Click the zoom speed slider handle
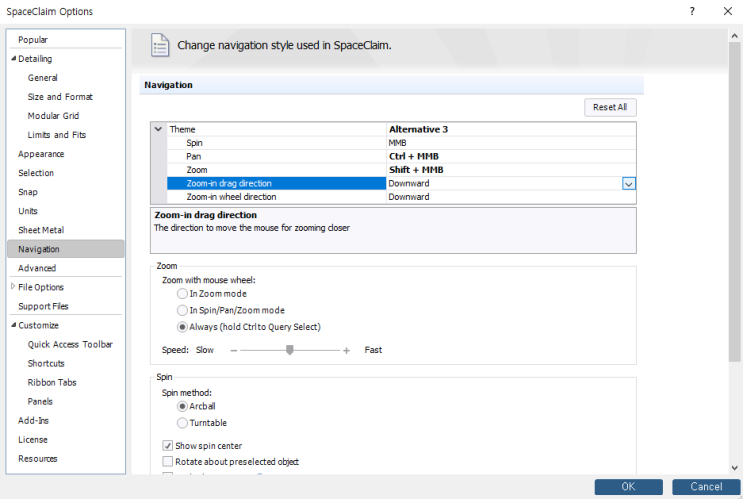Viewport: 743px width, 499px height. point(290,350)
